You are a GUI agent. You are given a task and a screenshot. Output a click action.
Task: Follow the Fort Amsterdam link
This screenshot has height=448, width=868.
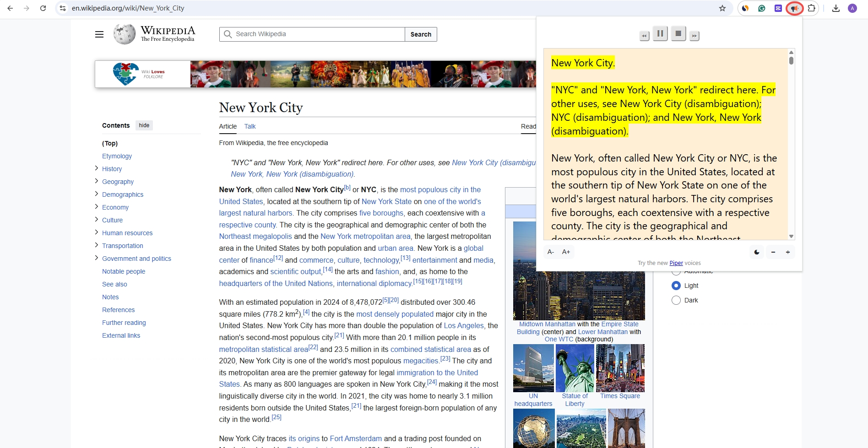(x=356, y=438)
